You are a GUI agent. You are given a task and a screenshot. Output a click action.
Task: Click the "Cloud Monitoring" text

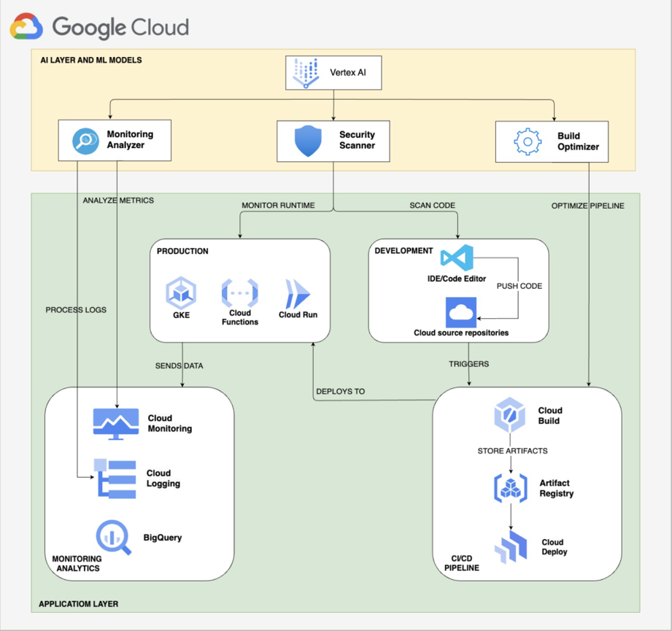(170, 423)
